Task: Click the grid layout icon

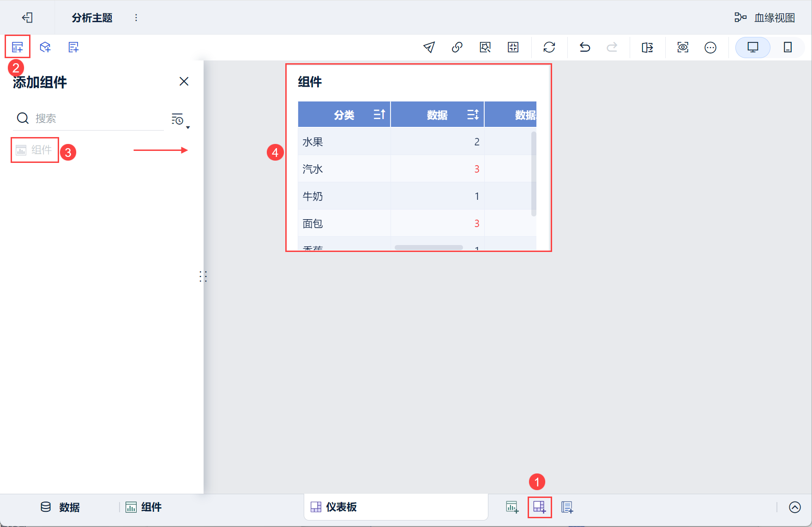Action: 513,47
